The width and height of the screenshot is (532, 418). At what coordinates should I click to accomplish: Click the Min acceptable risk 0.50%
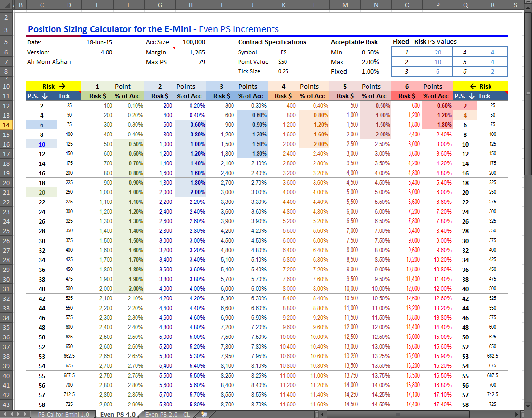point(370,52)
